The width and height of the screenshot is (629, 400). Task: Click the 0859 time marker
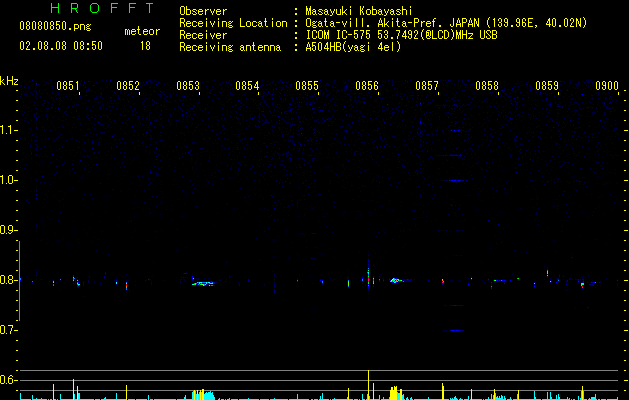(547, 86)
